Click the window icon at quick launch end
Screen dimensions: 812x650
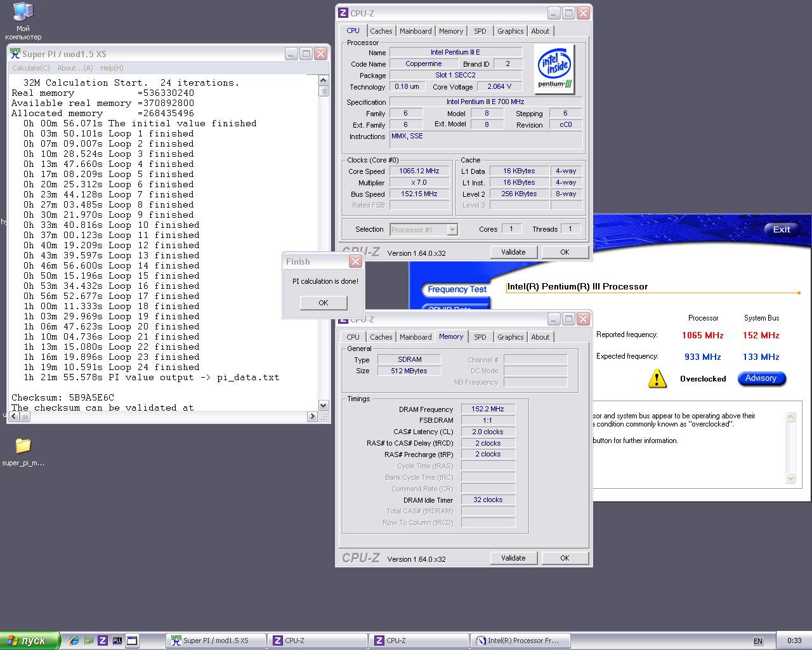click(132, 640)
